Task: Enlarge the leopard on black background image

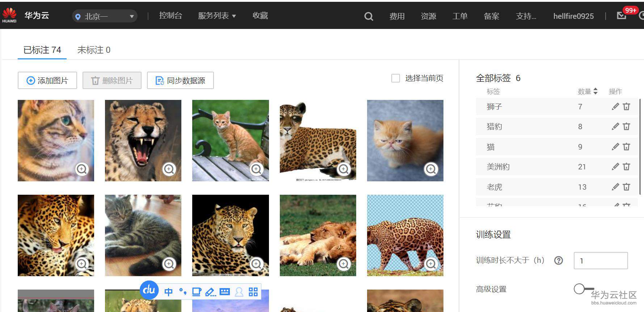Action: point(256,264)
